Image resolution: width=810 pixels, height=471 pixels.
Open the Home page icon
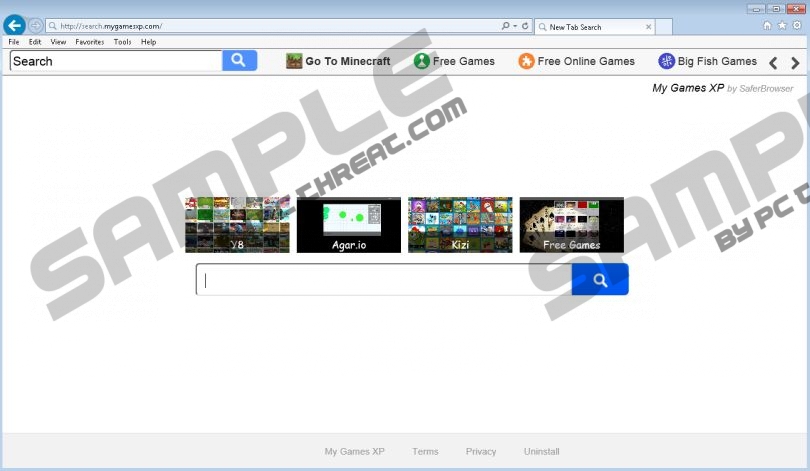click(768, 25)
